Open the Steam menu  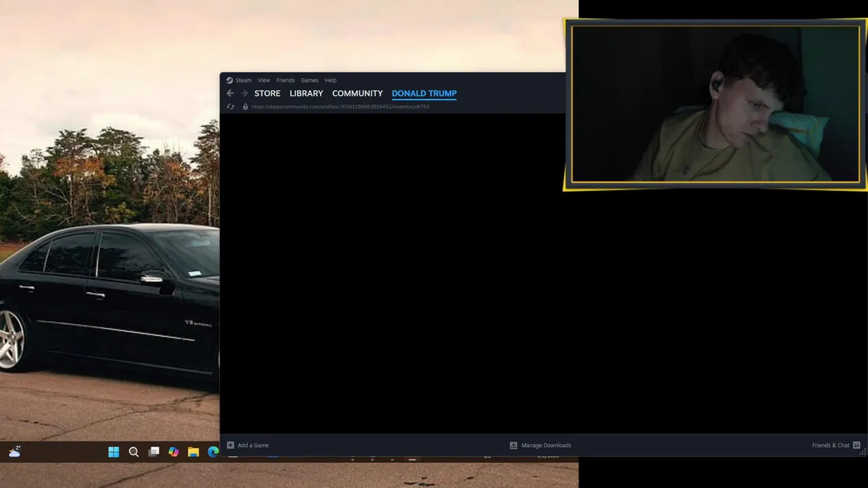click(x=243, y=80)
